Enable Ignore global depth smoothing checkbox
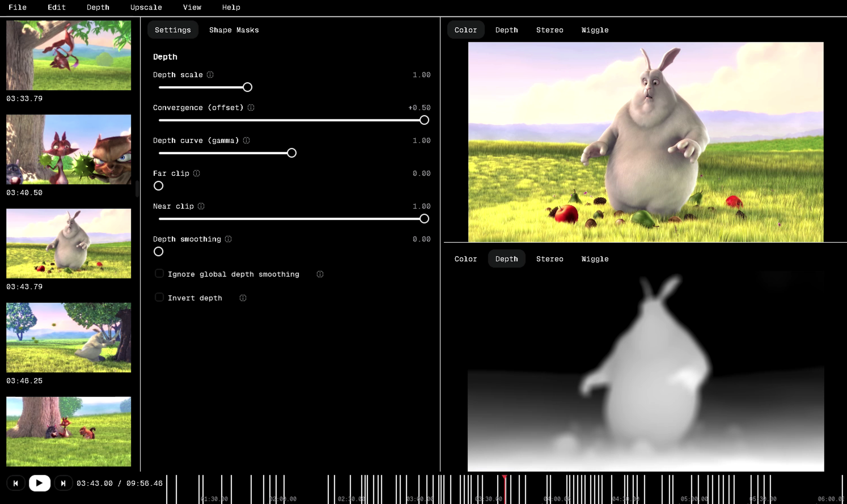This screenshot has height=504, width=847. tap(159, 274)
